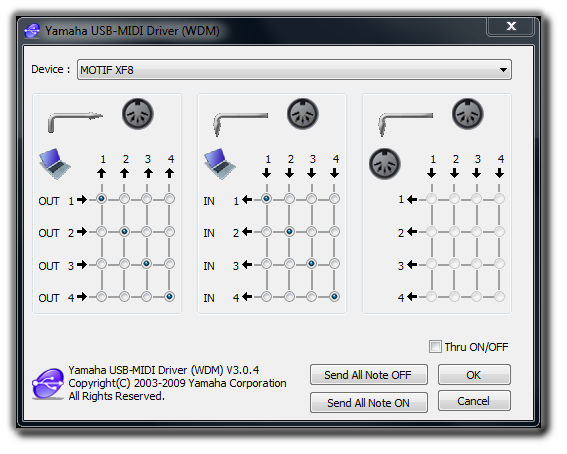Viewport: 567px width, 454px height.
Task: Click the up arrow under OUT column 3
Action: point(148,173)
